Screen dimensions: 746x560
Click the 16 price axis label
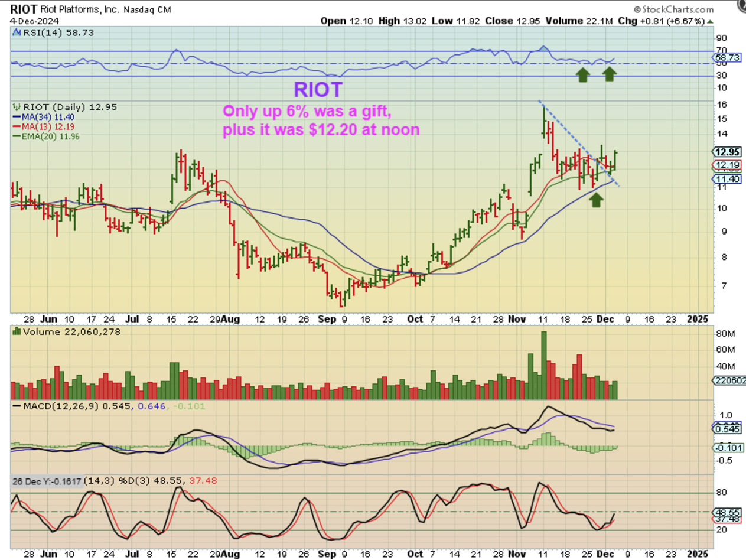click(x=721, y=105)
